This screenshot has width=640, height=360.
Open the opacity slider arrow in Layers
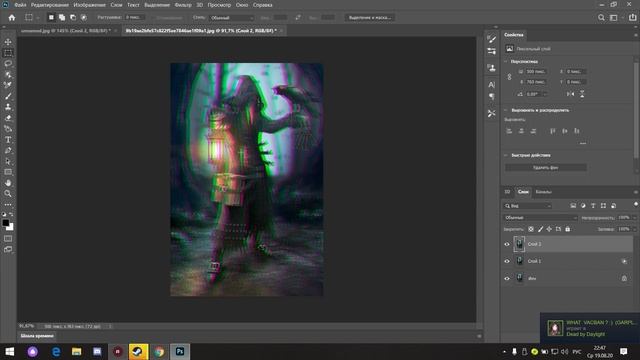pyautogui.click(x=634, y=218)
